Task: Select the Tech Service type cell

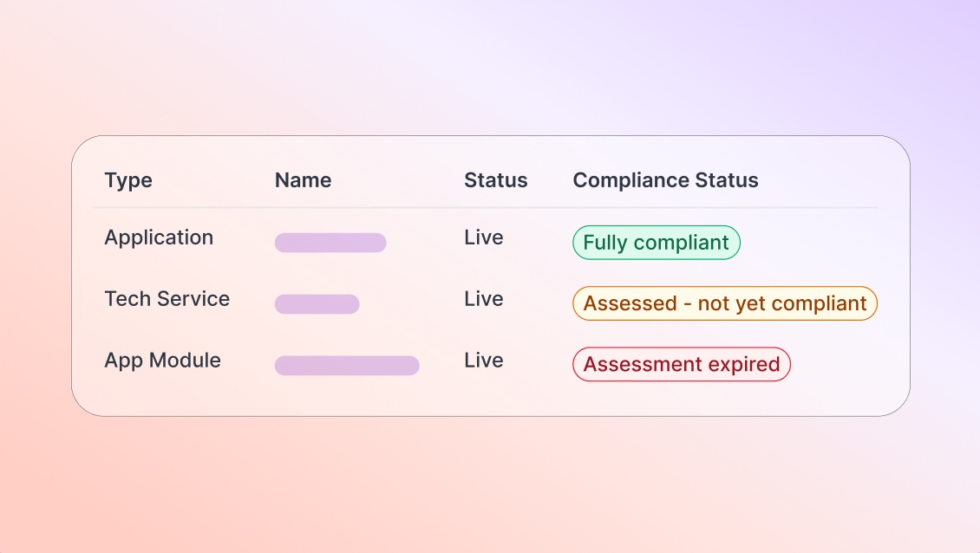Action: point(167,299)
